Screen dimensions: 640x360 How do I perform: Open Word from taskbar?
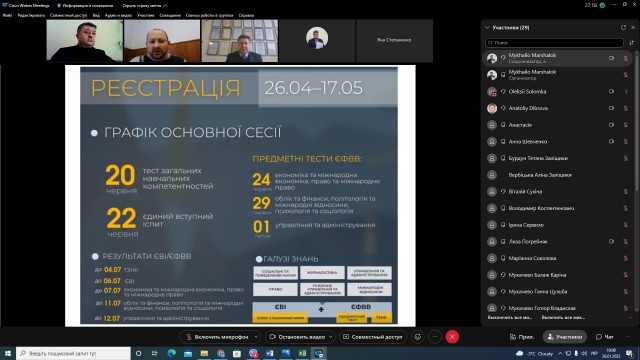(x=270, y=353)
